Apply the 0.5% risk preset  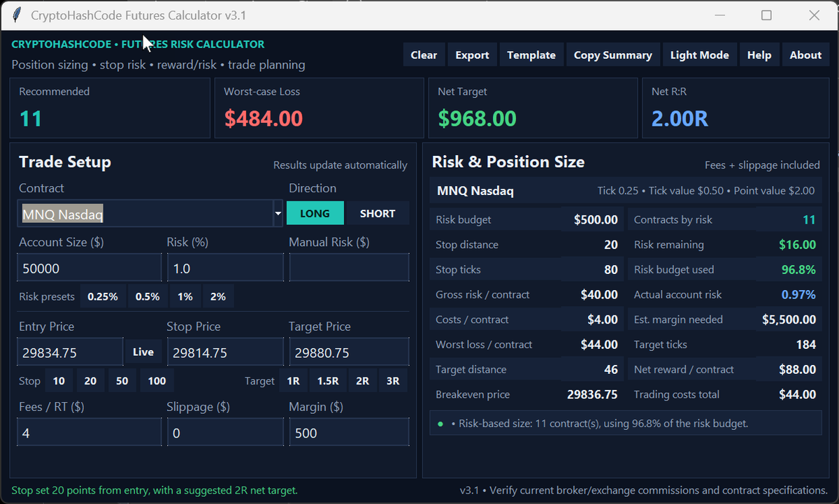pos(148,296)
